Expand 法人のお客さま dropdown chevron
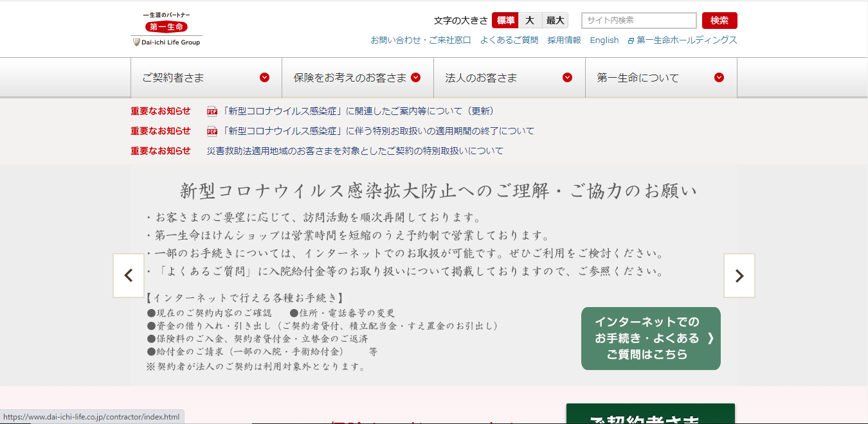 (x=567, y=78)
